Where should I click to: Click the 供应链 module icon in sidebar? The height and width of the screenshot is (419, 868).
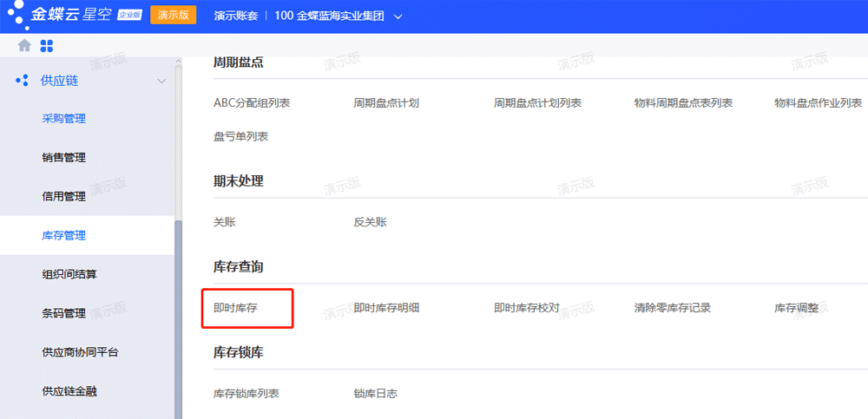pos(23,81)
